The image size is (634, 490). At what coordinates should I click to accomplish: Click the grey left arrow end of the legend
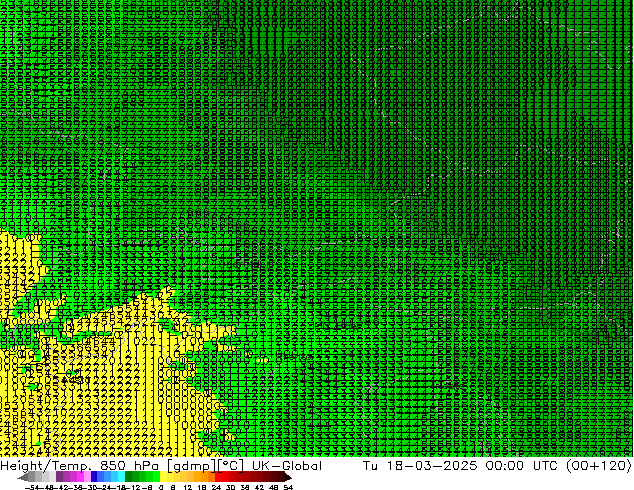[x=23, y=477]
